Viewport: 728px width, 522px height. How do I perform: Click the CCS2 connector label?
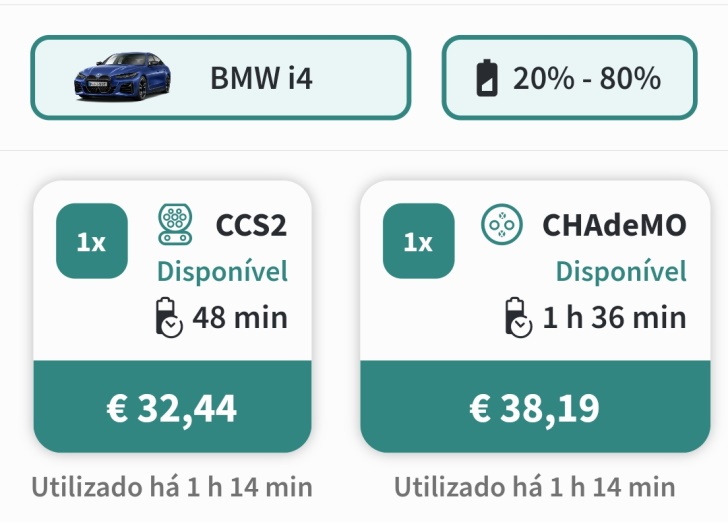pos(251,225)
